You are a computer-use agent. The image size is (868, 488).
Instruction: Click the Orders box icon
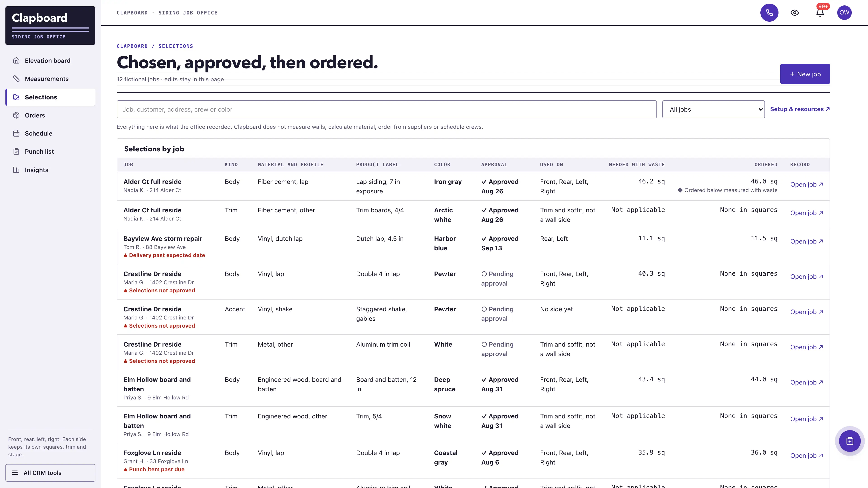tap(16, 115)
